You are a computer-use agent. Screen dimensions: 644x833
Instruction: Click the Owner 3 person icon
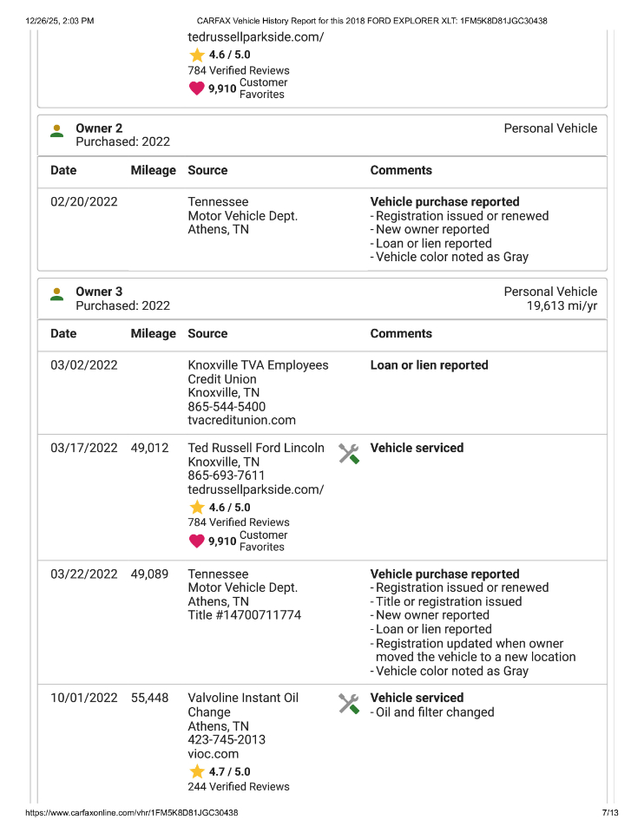(57, 294)
